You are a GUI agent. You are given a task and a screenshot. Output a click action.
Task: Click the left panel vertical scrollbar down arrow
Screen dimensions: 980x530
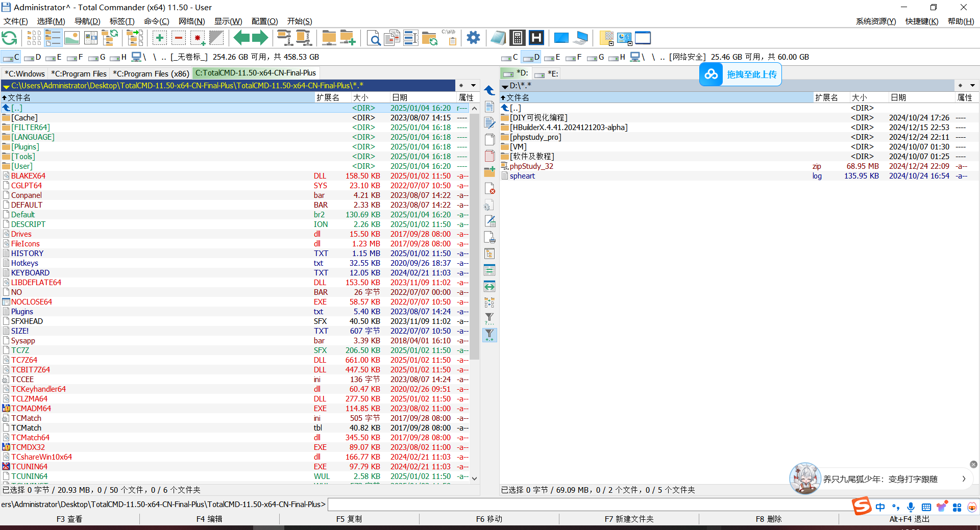(474, 478)
